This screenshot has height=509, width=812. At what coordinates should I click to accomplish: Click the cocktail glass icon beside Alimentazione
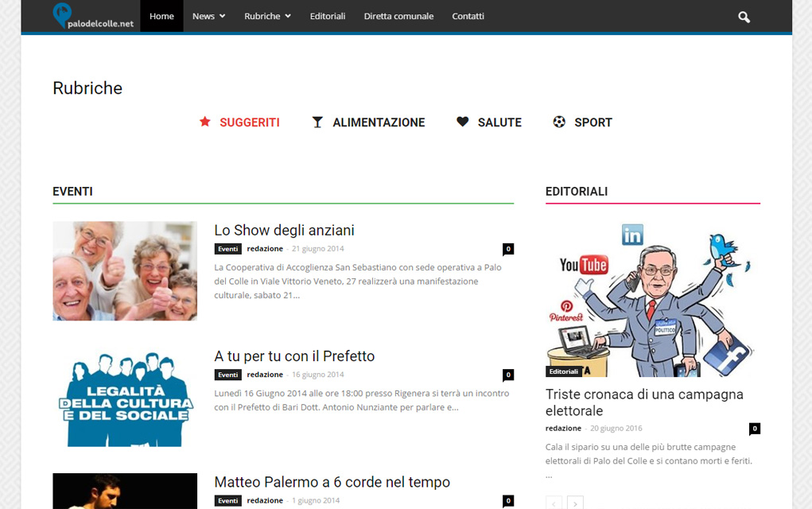point(317,122)
